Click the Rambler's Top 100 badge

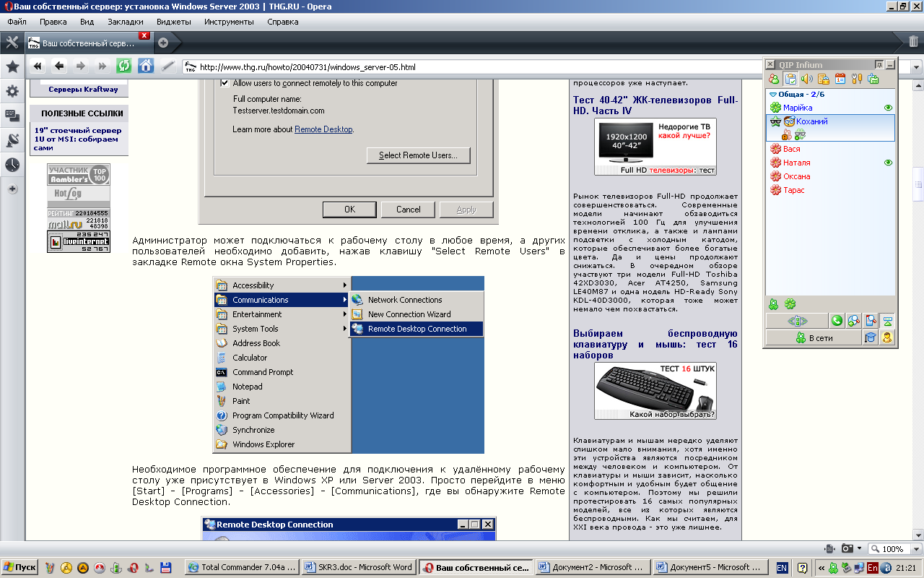(x=79, y=174)
